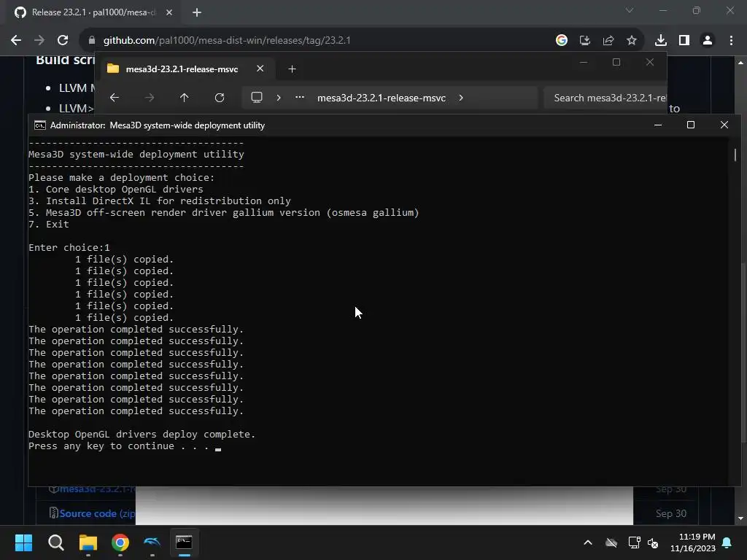The image size is (747, 560).
Task: Expand chevron after PC icon in breadcrumb
Action: [x=279, y=98]
